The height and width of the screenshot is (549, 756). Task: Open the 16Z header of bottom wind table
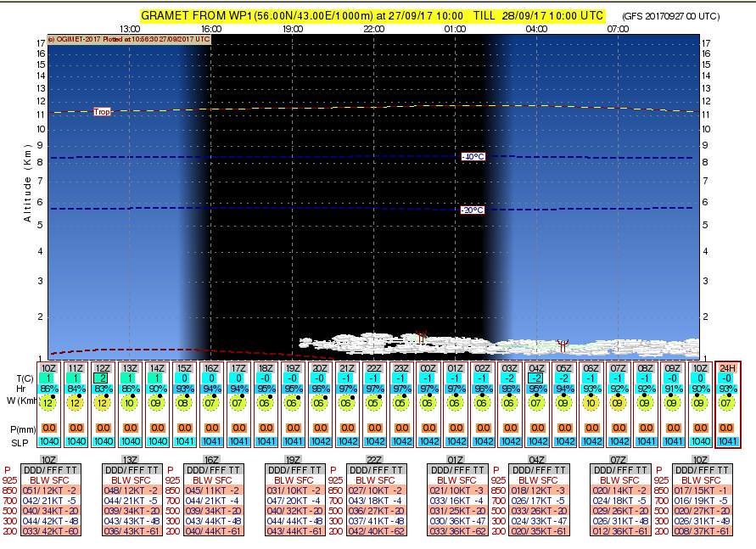(211, 460)
